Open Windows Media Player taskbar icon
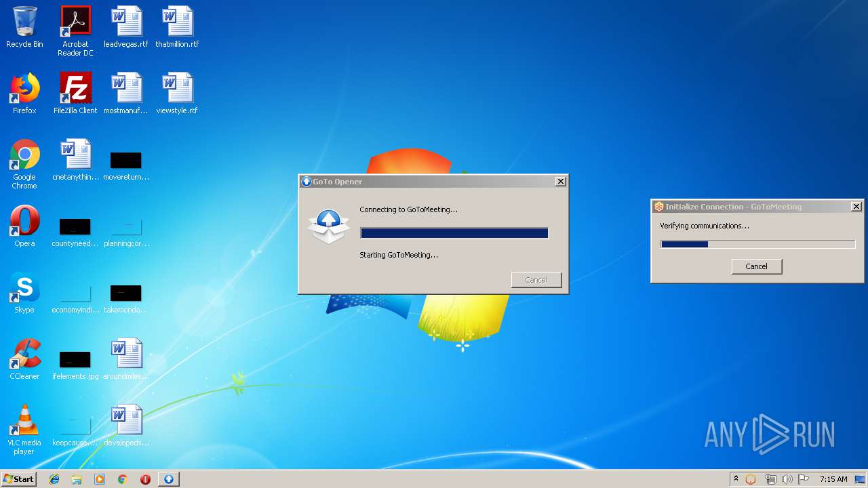868x488 pixels. pyautogui.click(x=100, y=479)
